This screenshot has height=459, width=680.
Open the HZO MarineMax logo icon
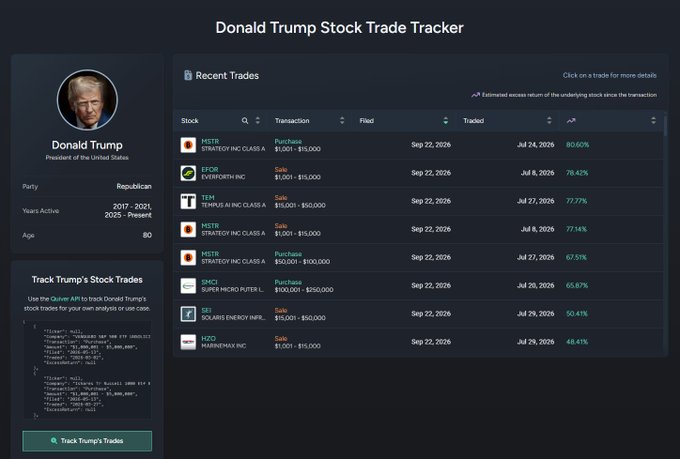pos(188,342)
